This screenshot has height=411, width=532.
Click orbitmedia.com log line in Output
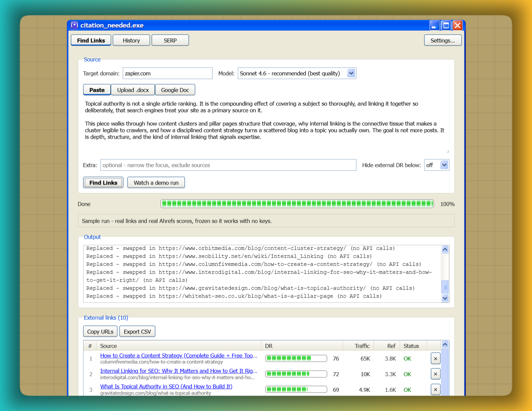[x=240, y=248]
